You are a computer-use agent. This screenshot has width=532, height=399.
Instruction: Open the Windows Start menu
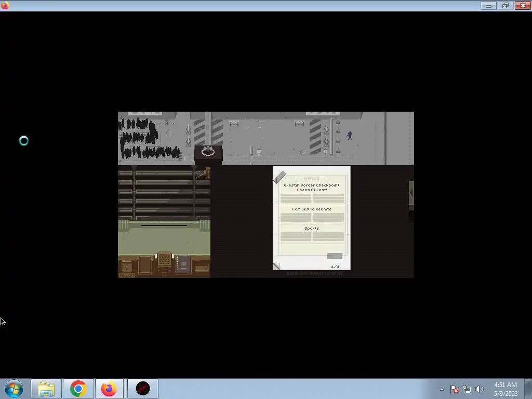pos(14,389)
